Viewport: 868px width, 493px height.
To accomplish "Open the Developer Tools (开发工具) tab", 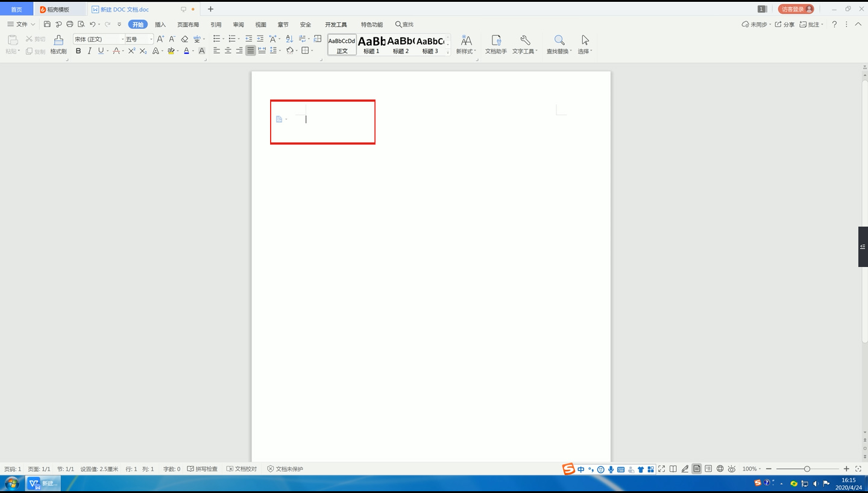I will click(x=336, y=25).
